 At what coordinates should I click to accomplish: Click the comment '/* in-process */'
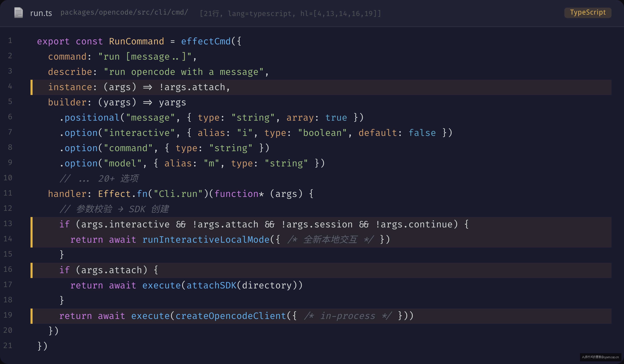[x=348, y=316]
